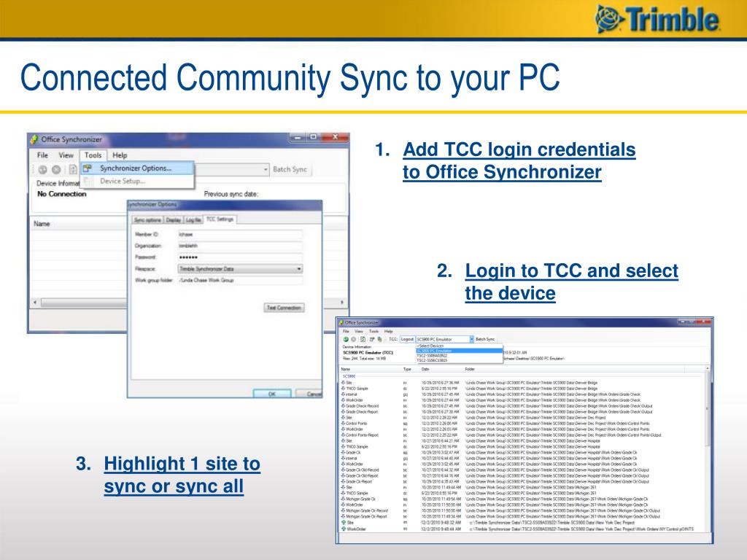Click the connect icon in the disconnected Office Synchronizer toolbar
The width and height of the screenshot is (747, 560).
click(x=43, y=169)
